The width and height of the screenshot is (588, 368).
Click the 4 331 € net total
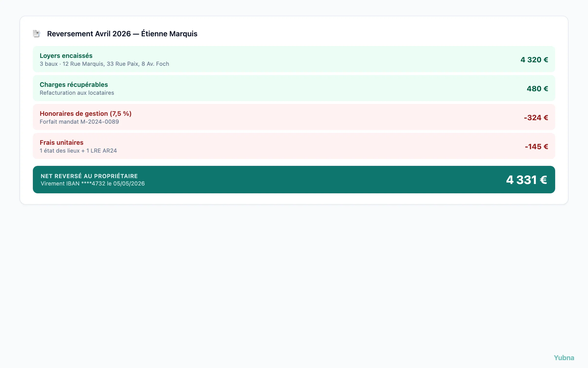click(x=527, y=180)
